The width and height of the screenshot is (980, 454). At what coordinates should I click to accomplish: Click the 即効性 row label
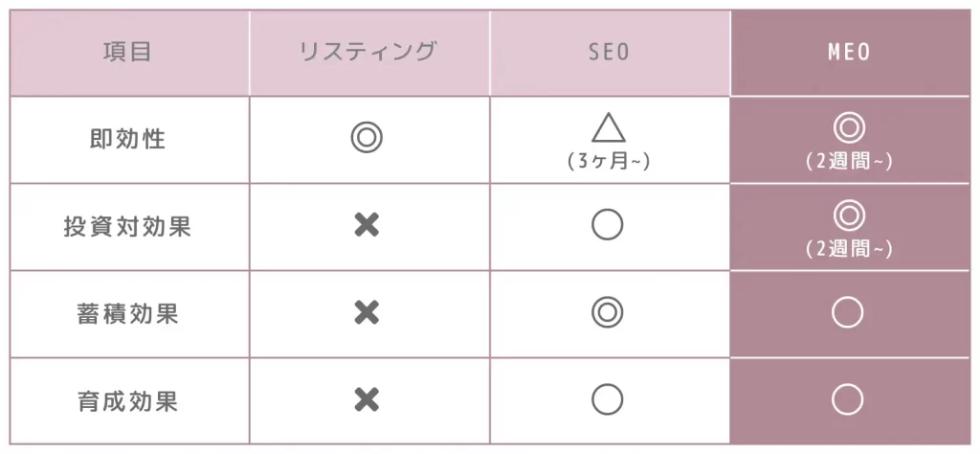(x=128, y=140)
